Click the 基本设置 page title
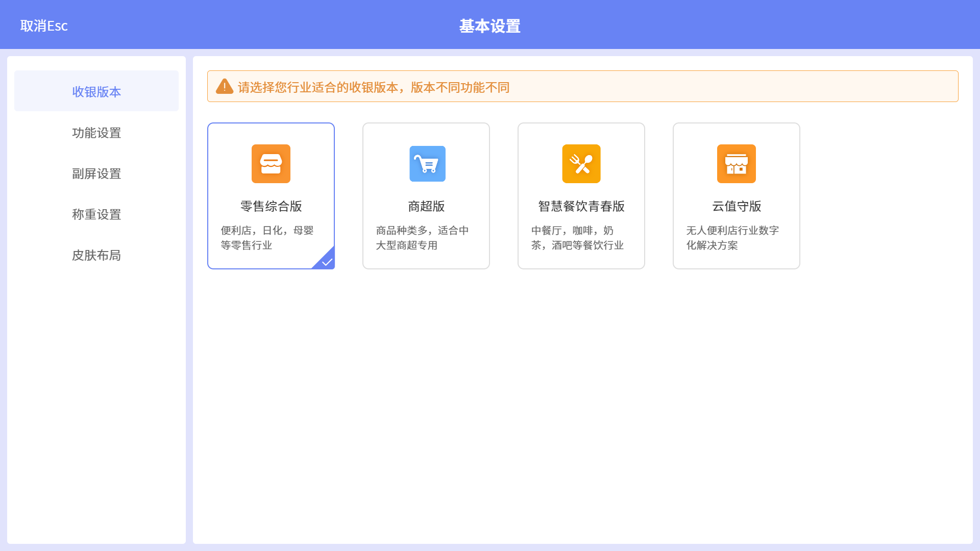This screenshot has width=980, height=551. point(490,26)
